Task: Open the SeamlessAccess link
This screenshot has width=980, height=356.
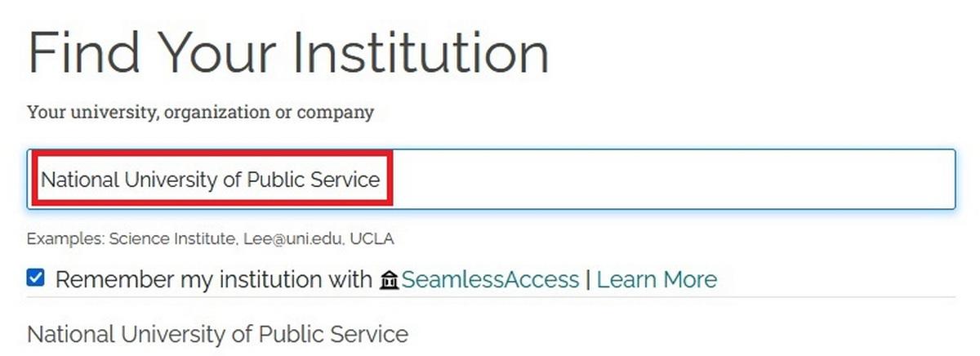Action: click(490, 279)
